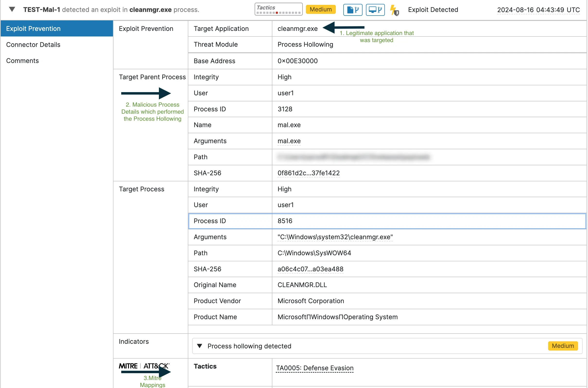Click the parent process SHA-256 hash 0f861d2c...37fe1422
Viewport: 588px width, 388px height.
click(x=308, y=173)
